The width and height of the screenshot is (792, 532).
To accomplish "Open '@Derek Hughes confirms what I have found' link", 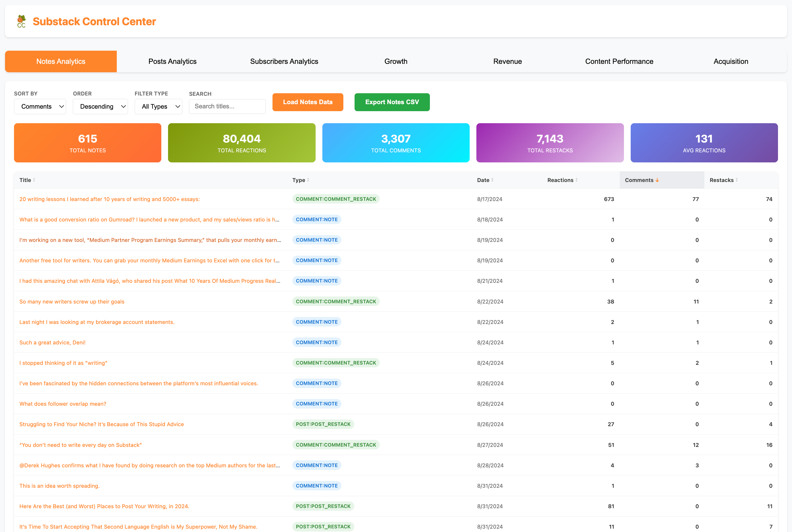I will (150, 465).
